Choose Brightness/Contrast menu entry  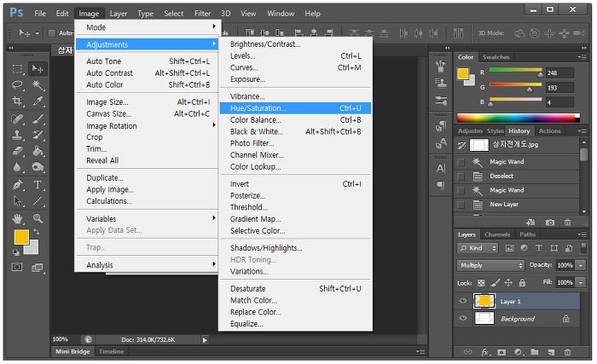click(x=295, y=44)
